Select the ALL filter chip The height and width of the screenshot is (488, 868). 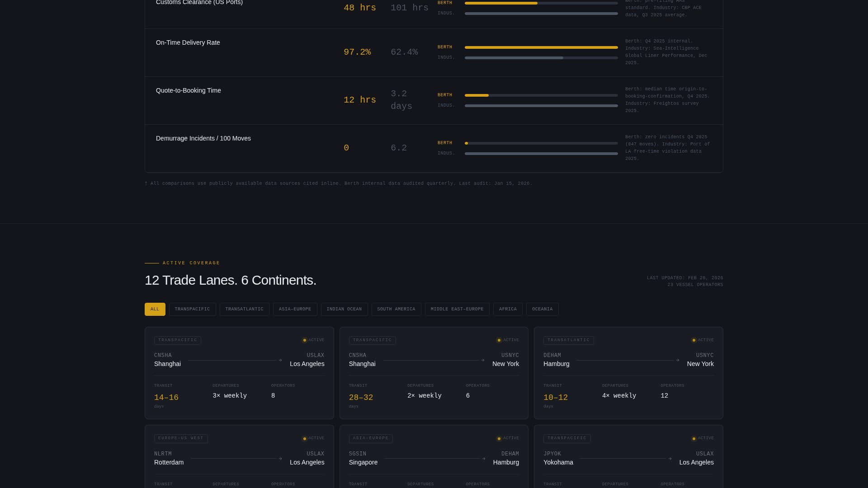point(155,309)
